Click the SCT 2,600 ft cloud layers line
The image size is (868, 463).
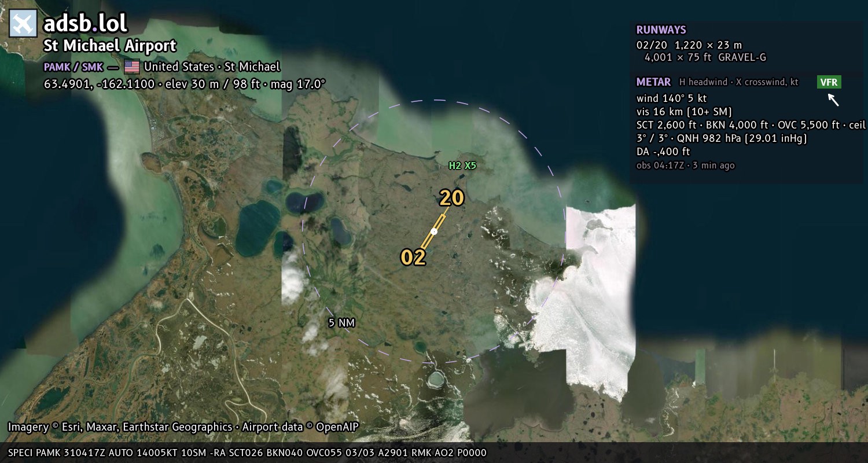751,124
